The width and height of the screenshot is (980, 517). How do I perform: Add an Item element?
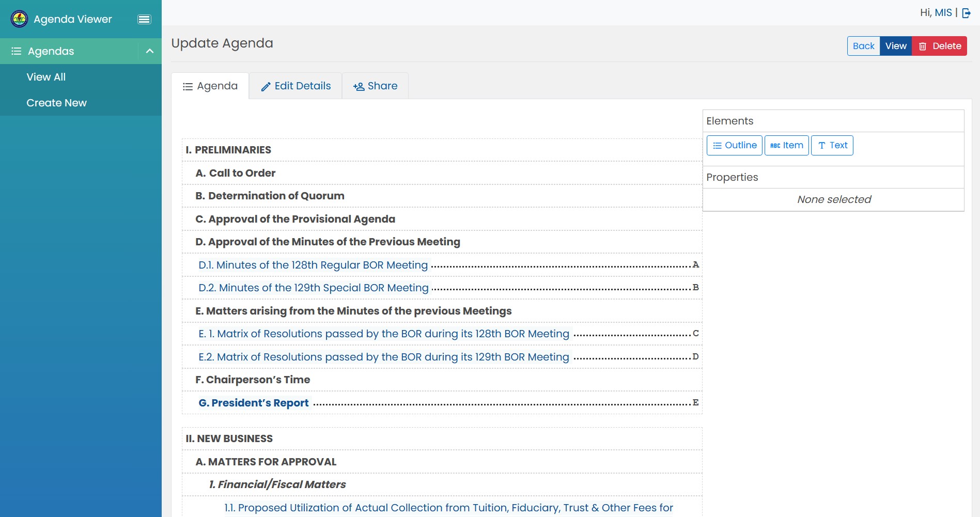(786, 145)
